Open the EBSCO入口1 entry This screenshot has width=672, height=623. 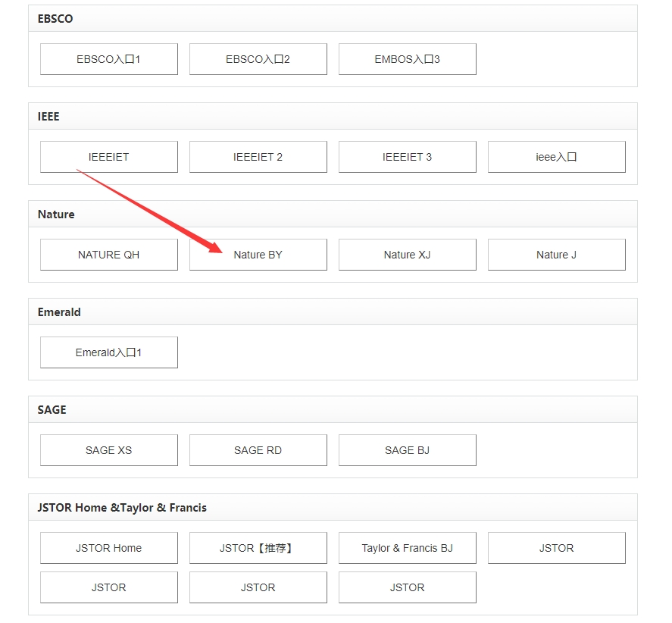tap(109, 59)
